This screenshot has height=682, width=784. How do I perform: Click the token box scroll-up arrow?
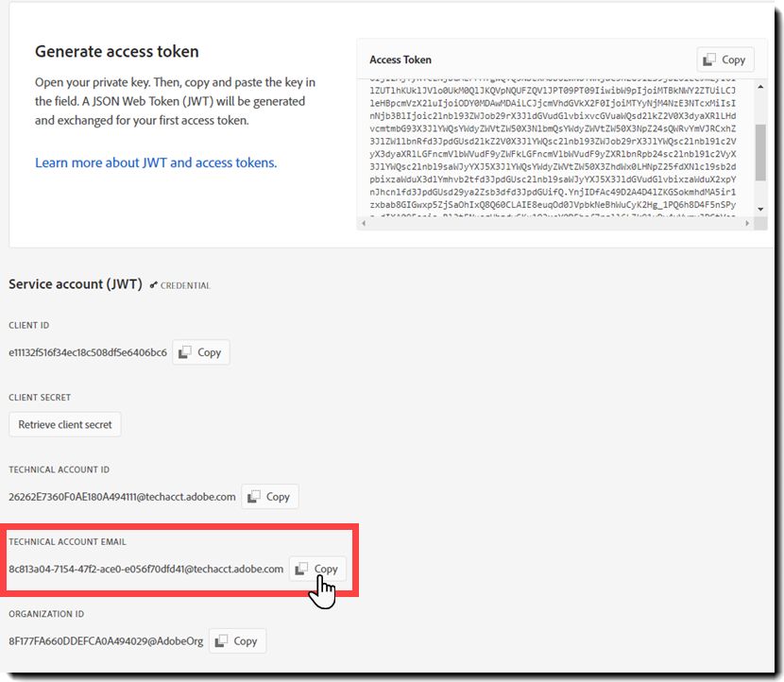click(x=760, y=87)
